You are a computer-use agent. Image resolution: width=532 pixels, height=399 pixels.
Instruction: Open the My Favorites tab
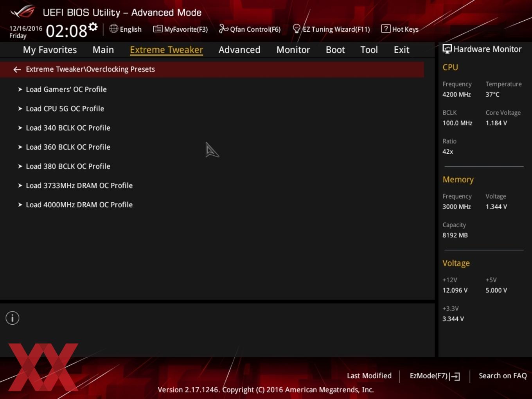[50, 50]
